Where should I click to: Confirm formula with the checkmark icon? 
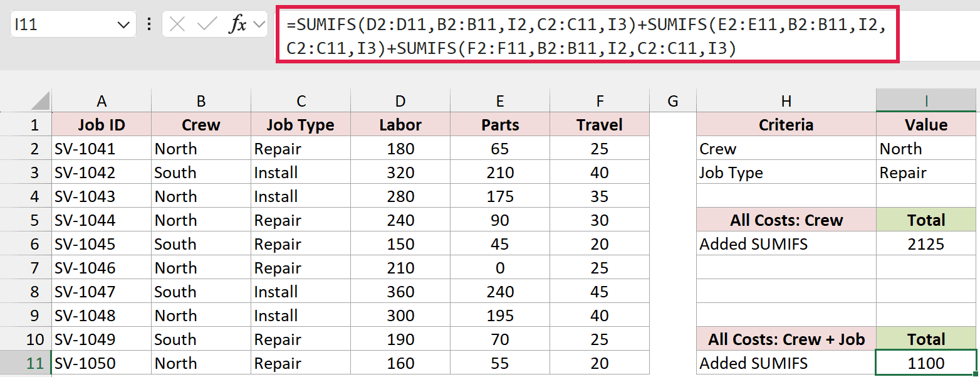coord(206,24)
